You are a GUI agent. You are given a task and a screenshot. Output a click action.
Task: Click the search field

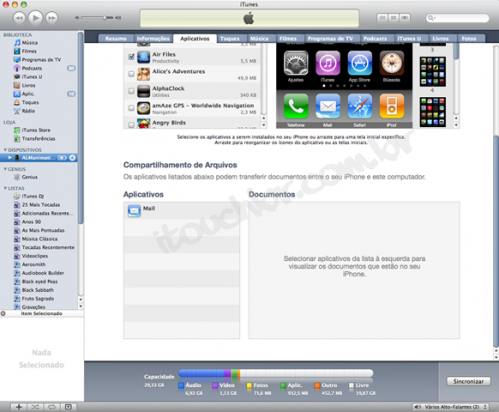[457, 18]
